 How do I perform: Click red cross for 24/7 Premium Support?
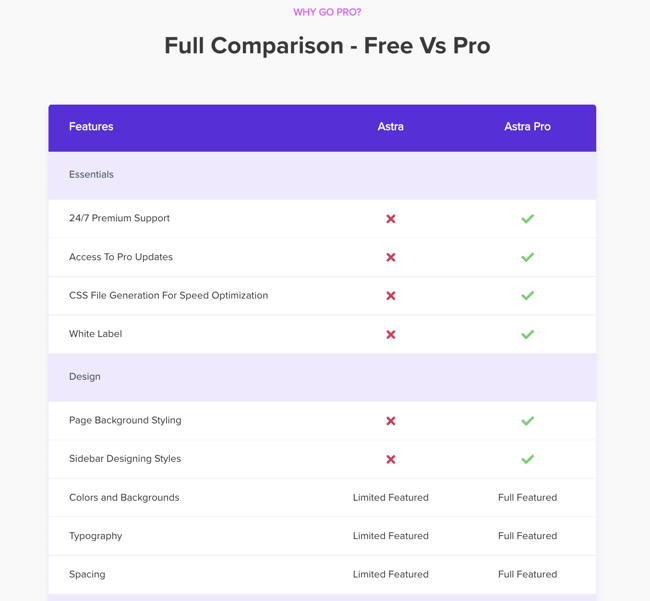point(391,219)
